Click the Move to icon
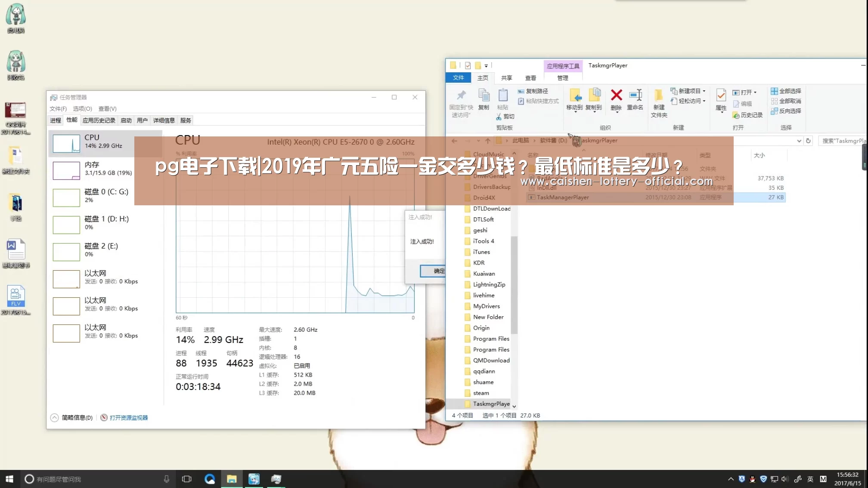The width and height of the screenshot is (868, 488). tap(575, 96)
